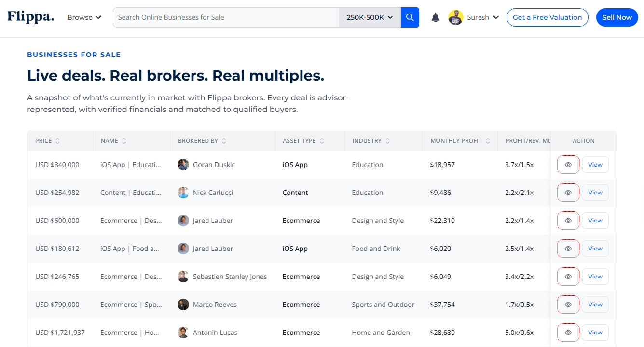Toggle watch eye for $600,000 listing

(568, 221)
